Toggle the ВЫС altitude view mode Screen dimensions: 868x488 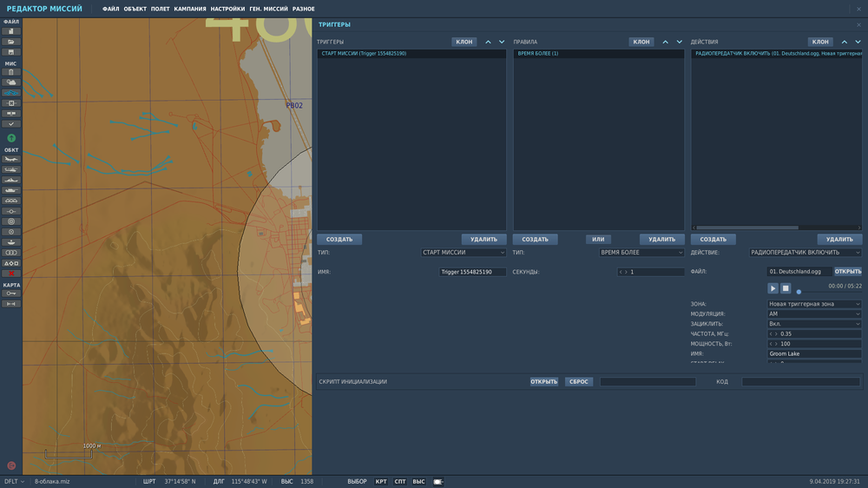tap(418, 481)
